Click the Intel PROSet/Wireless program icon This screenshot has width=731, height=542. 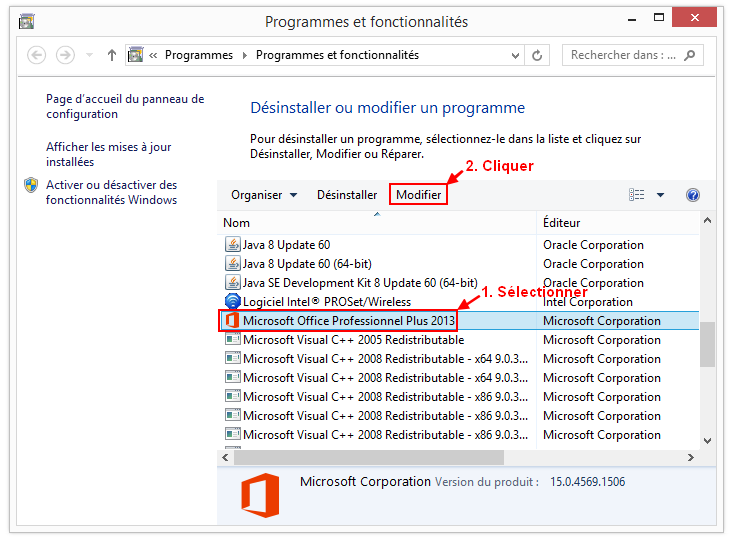[232, 302]
